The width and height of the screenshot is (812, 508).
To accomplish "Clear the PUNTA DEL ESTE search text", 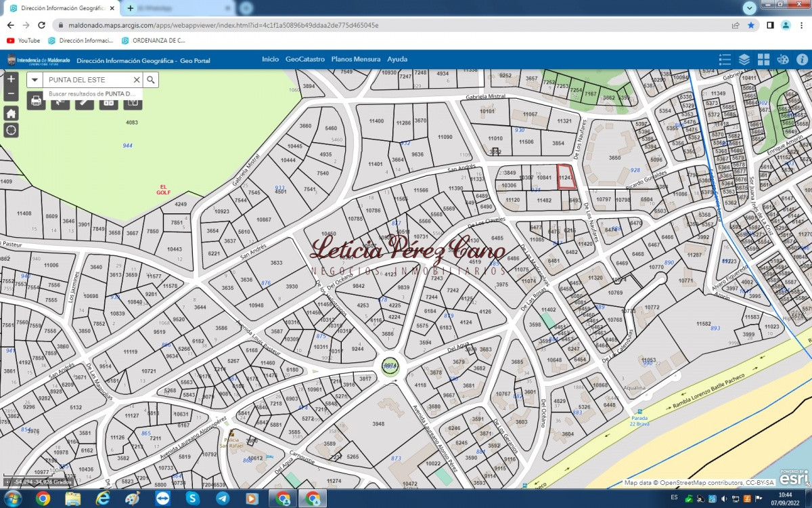I will [136, 80].
